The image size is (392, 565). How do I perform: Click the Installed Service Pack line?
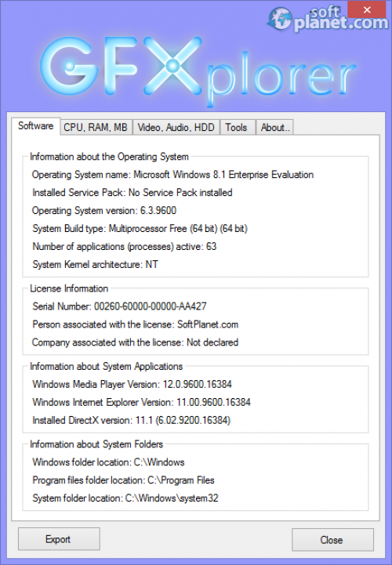[132, 193]
